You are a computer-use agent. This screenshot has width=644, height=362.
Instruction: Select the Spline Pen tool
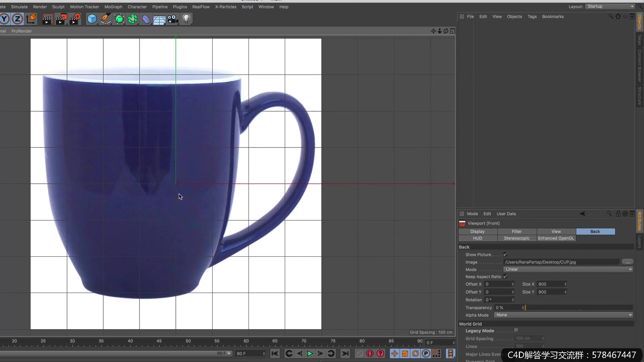106,19
